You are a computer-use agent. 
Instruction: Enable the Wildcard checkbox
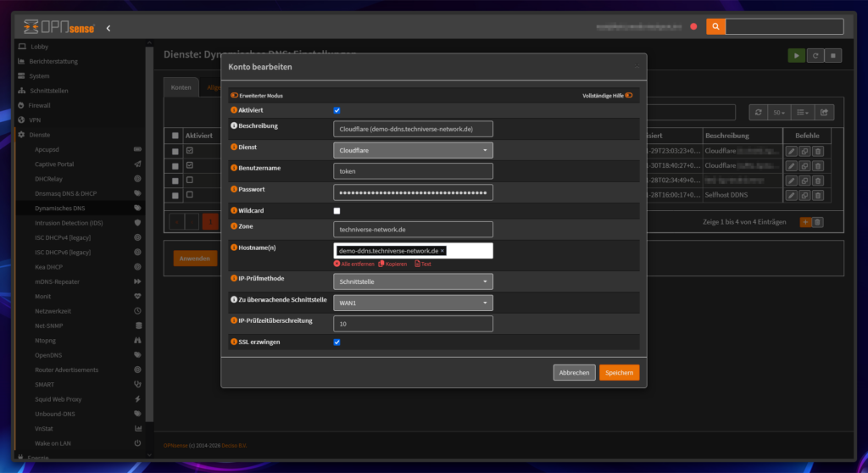point(337,210)
